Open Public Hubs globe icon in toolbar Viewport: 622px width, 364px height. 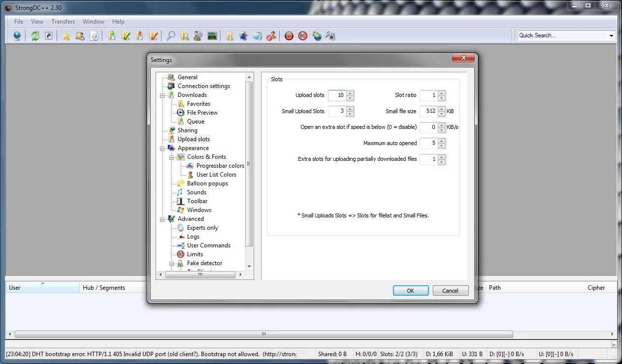(x=17, y=36)
